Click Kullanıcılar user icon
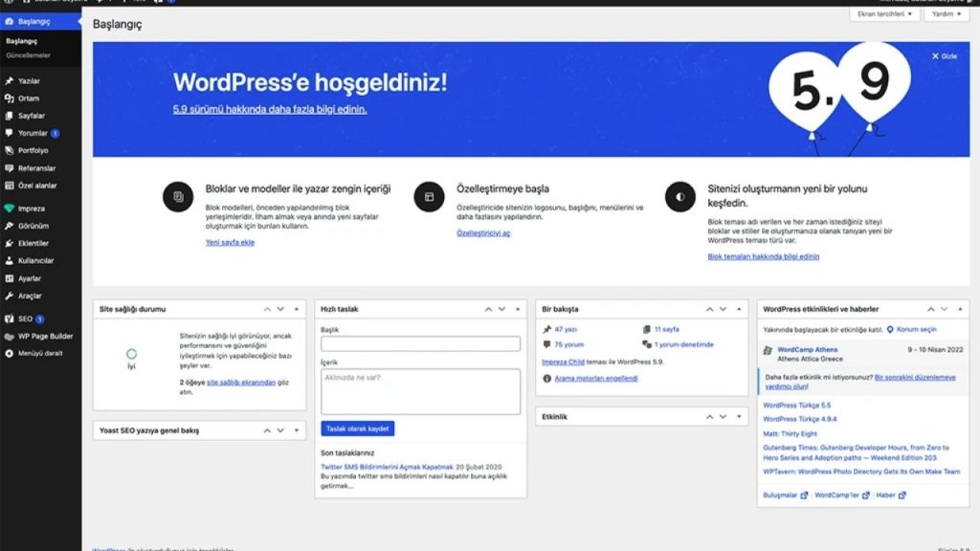This screenshot has height=551, width=980. (x=9, y=261)
